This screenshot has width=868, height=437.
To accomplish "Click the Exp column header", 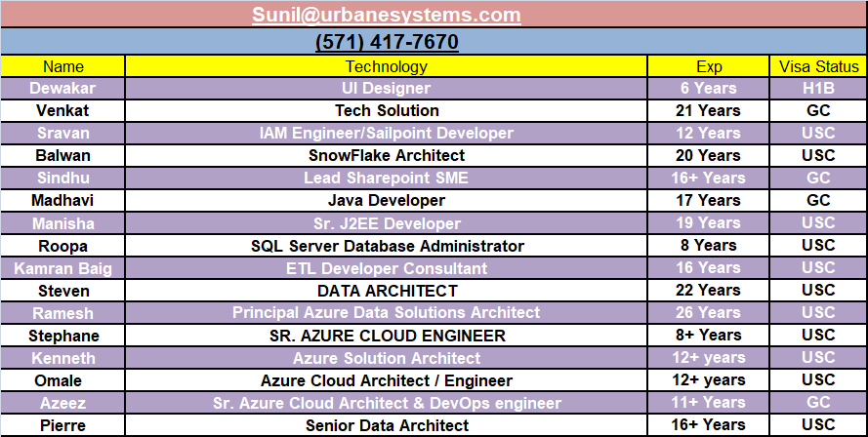I will tap(709, 66).
